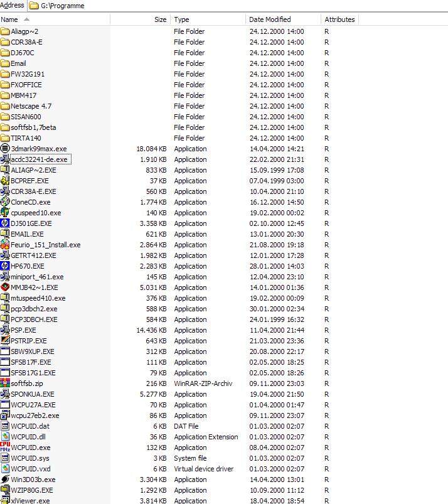Sort by the Date Modified column header
Viewport: 448px width, 504px height.
[x=283, y=19]
